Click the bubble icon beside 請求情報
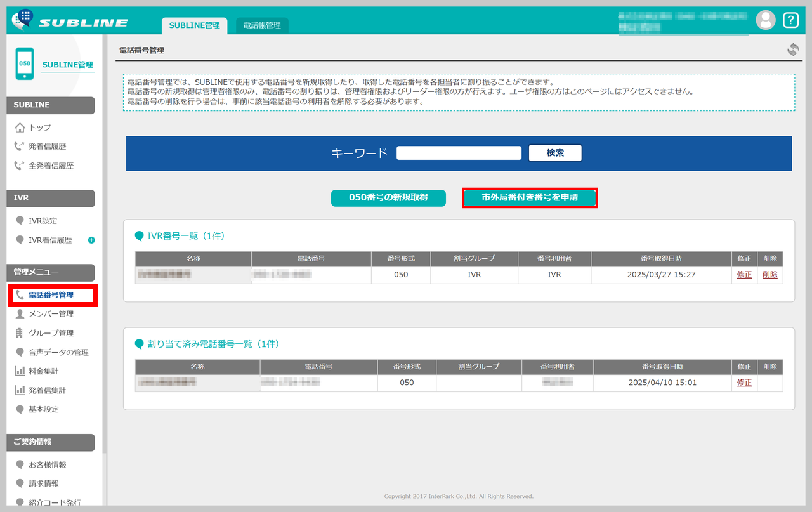 coord(20,483)
